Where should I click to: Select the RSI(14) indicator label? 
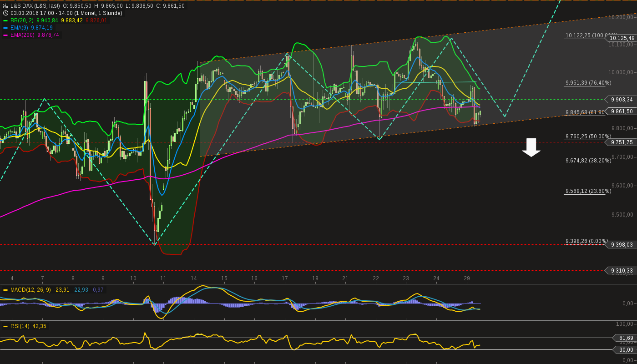click(20, 326)
